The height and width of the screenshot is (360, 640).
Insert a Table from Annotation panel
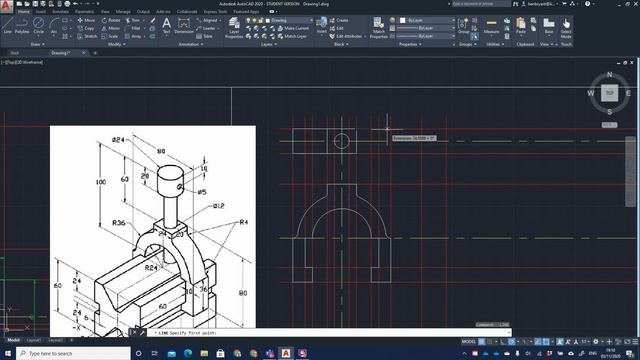click(x=204, y=36)
